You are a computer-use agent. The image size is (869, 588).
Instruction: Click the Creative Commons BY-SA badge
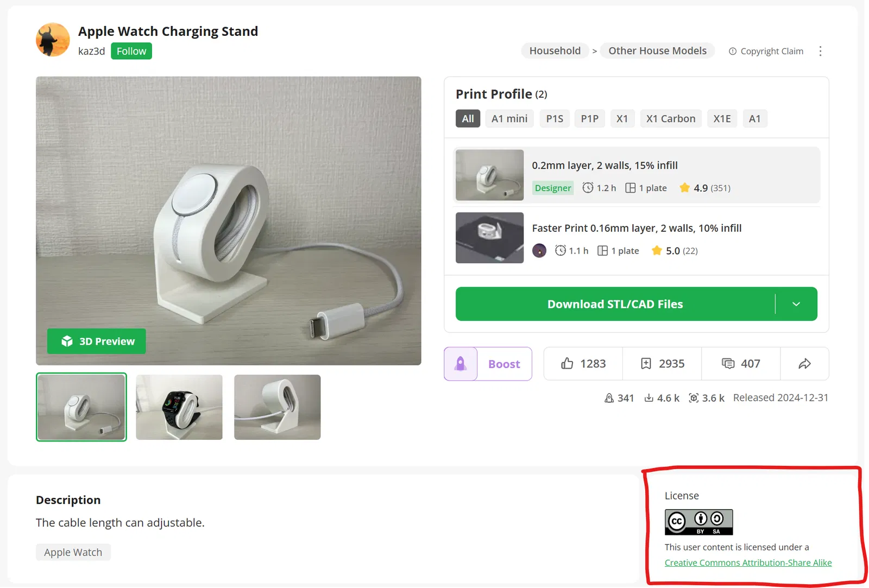pos(698,522)
